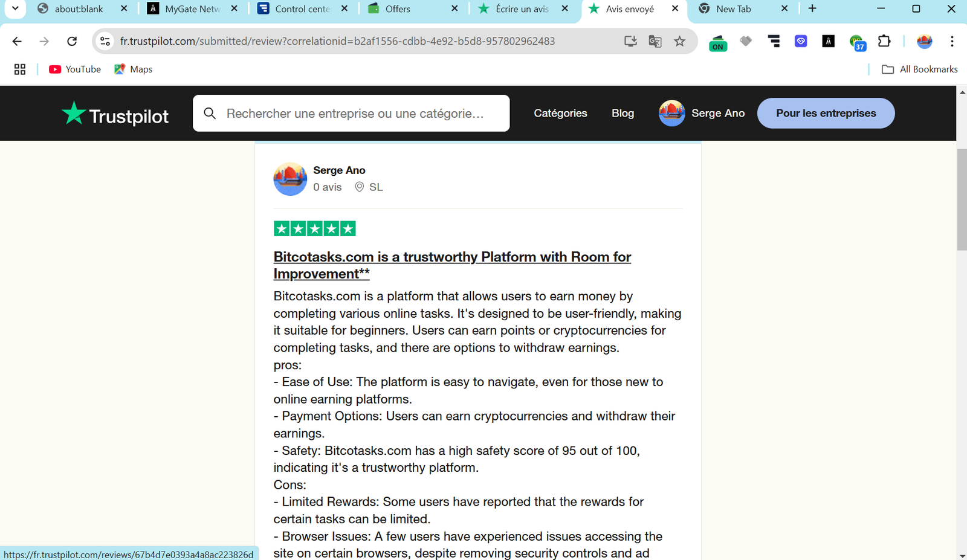Open the tab search dropdown arrow
Image resolution: width=967 pixels, height=560 pixels.
[x=15, y=8]
